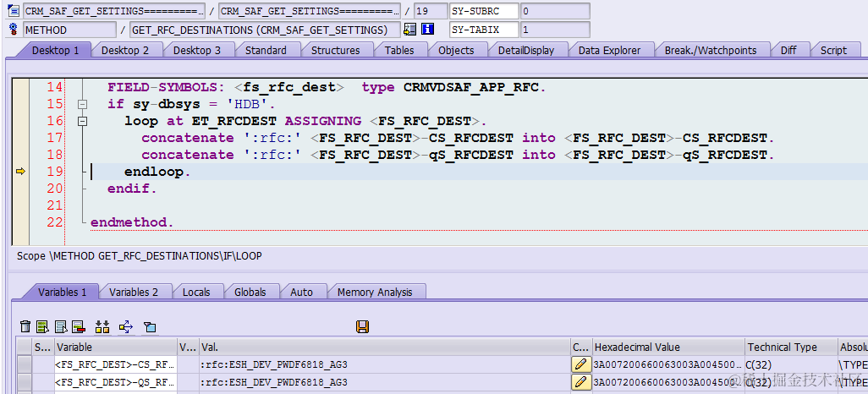Open the Break./Watchpoints tab

click(x=711, y=51)
